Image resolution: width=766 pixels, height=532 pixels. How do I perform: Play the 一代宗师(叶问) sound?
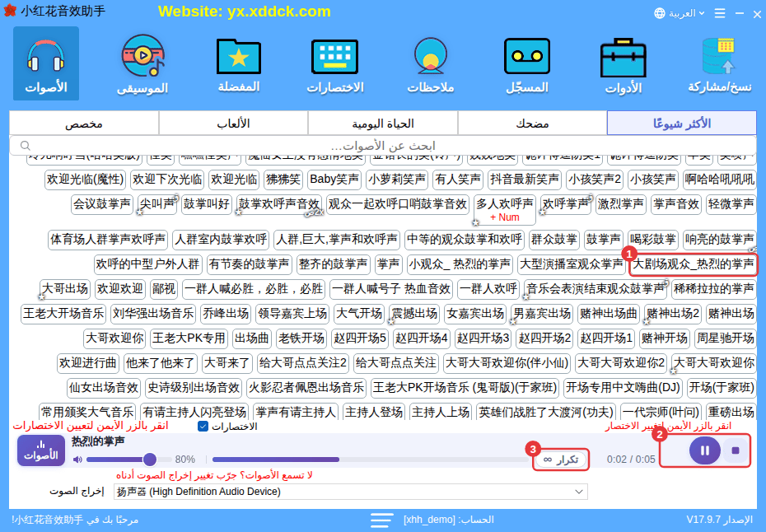(x=661, y=413)
